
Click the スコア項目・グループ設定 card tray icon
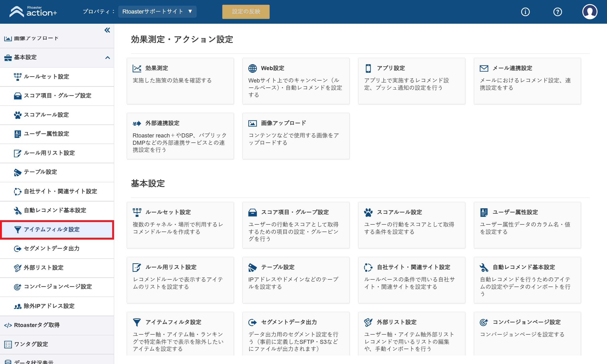[253, 212]
